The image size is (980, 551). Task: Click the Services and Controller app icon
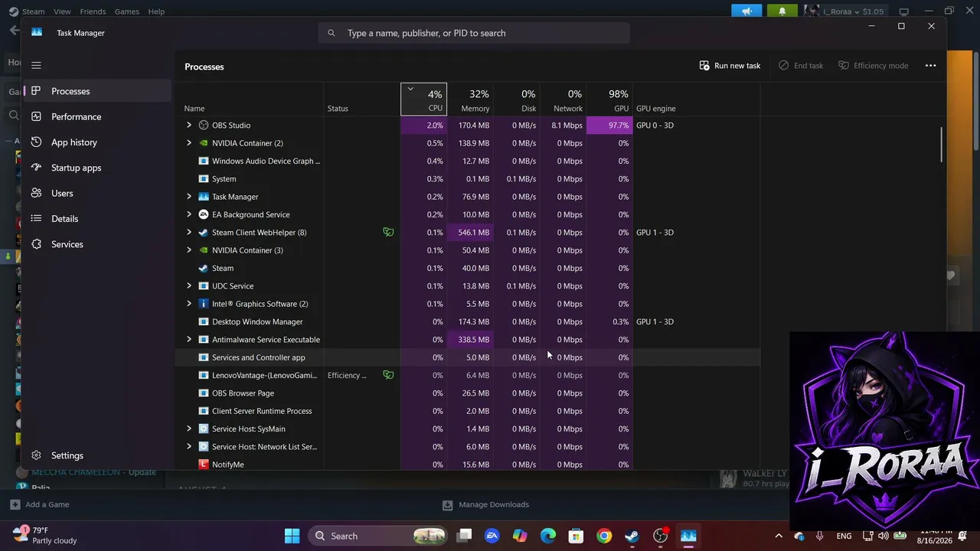point(203,357)
